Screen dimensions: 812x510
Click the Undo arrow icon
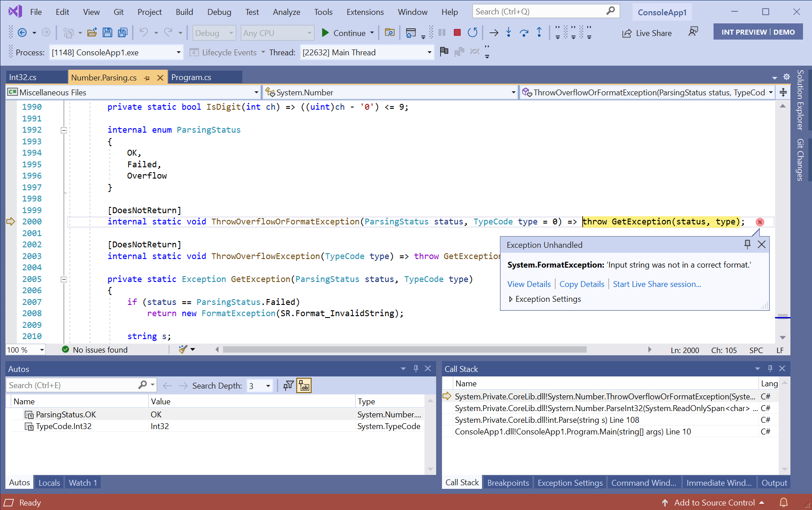(143, 32)
